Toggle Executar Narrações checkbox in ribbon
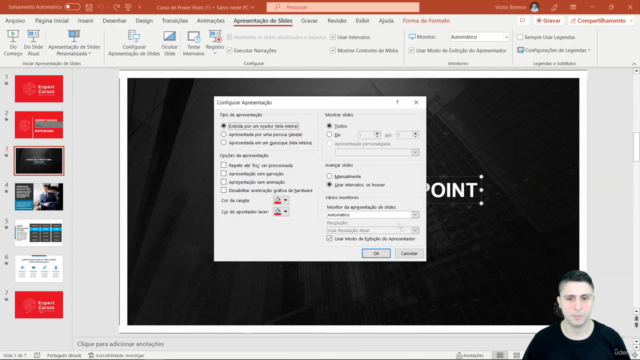This screenshot has width=640, height=360. [x=229, y=50]
